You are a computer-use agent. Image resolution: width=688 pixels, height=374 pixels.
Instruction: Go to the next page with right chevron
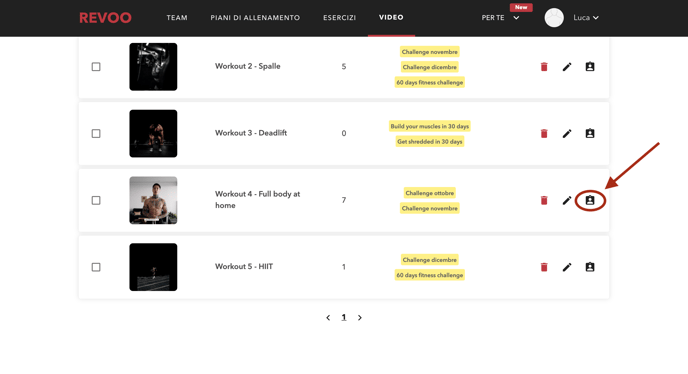(x=360, y=317)
